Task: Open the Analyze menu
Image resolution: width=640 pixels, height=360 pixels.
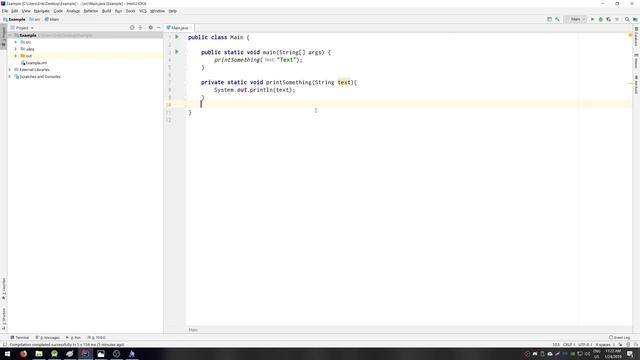Action: 73,11
